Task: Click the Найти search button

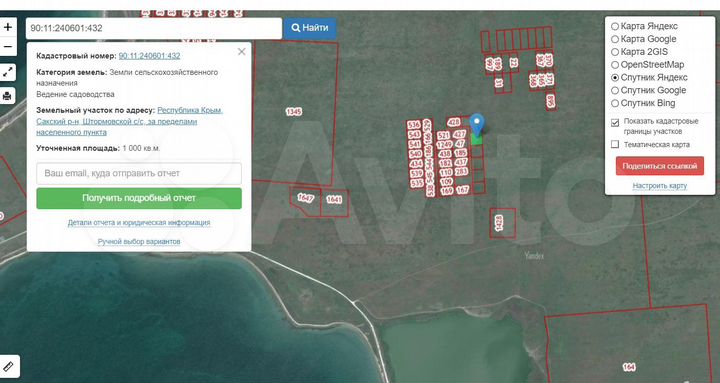Action: point(310,28)
